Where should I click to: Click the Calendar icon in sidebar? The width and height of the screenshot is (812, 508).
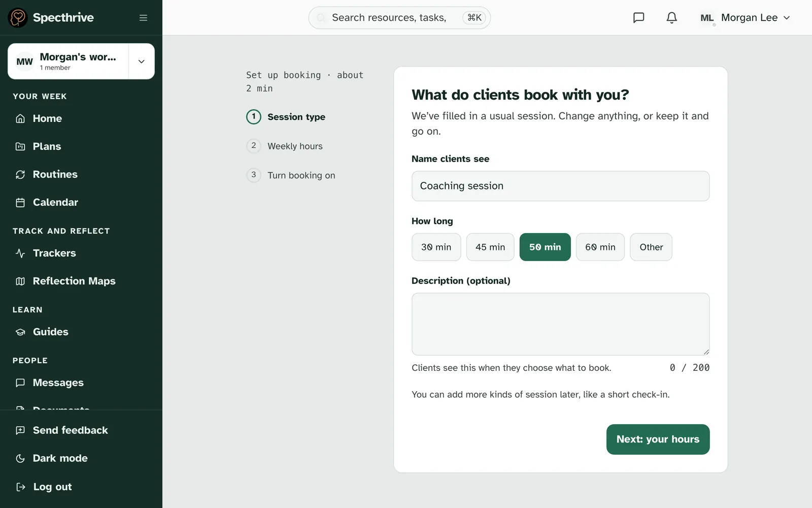coord(20,202)
